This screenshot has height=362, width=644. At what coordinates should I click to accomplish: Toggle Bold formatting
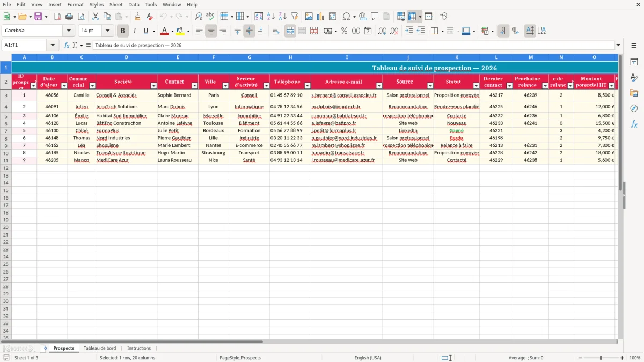(x=123, y=31)
